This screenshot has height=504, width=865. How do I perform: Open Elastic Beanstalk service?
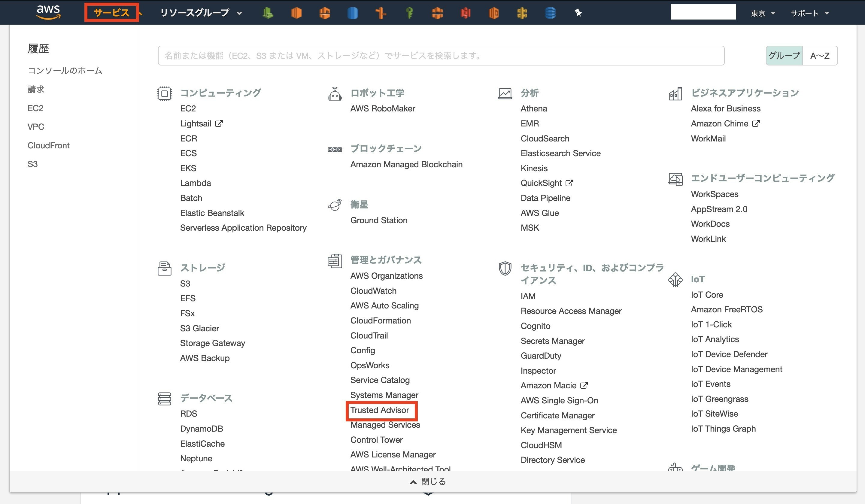[212, 213]
